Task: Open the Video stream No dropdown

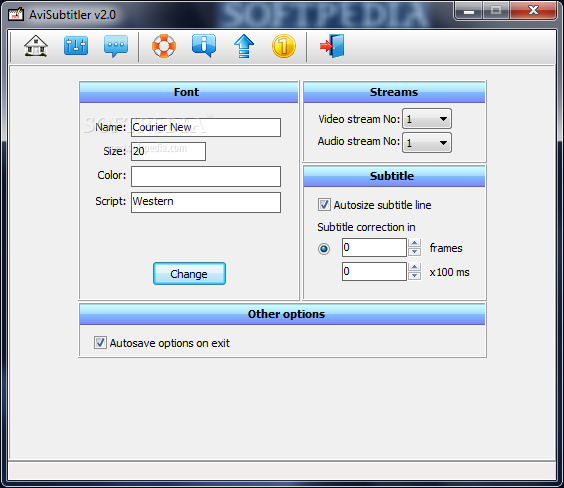Action: pos(427,119)
